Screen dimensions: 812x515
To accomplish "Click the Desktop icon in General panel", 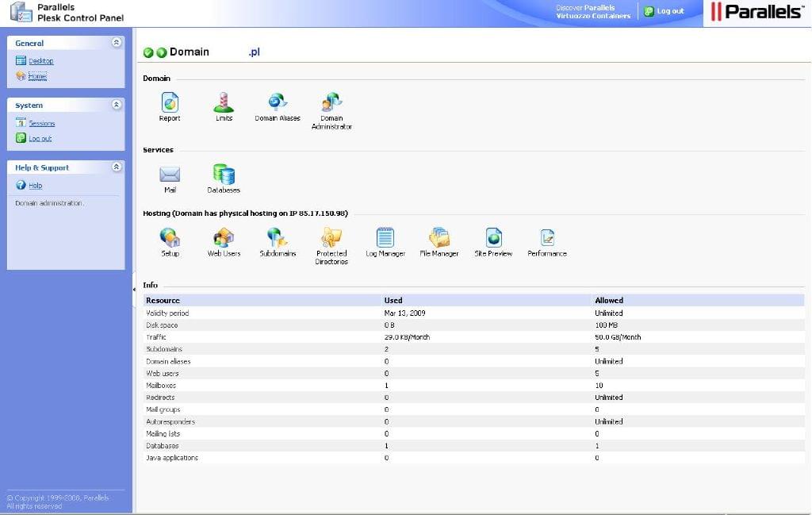I will point(21,60).
